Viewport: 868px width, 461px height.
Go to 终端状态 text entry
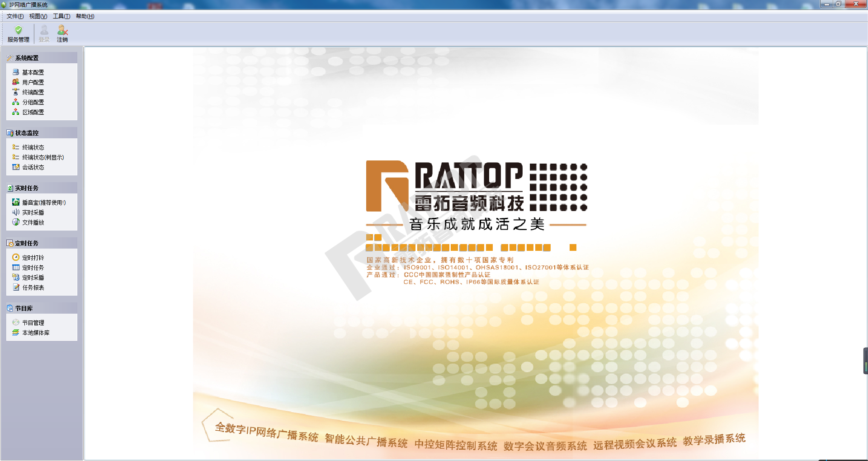[33, 147]
